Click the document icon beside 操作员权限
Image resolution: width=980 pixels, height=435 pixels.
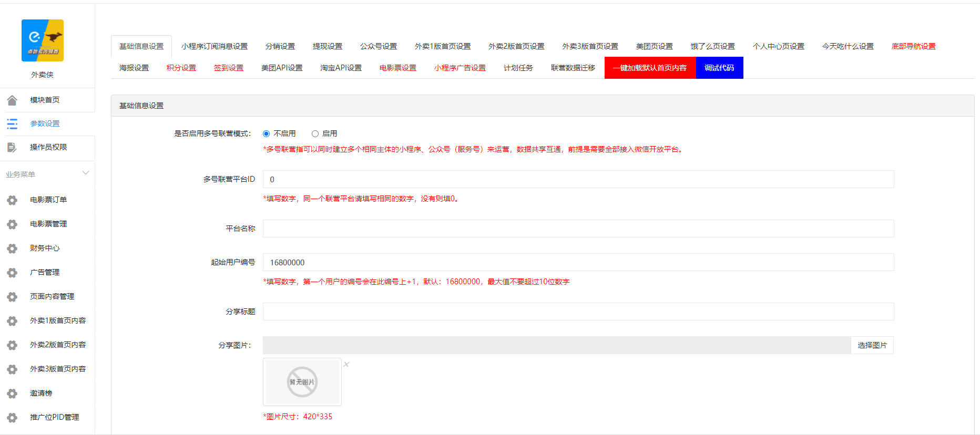[12, 147]
